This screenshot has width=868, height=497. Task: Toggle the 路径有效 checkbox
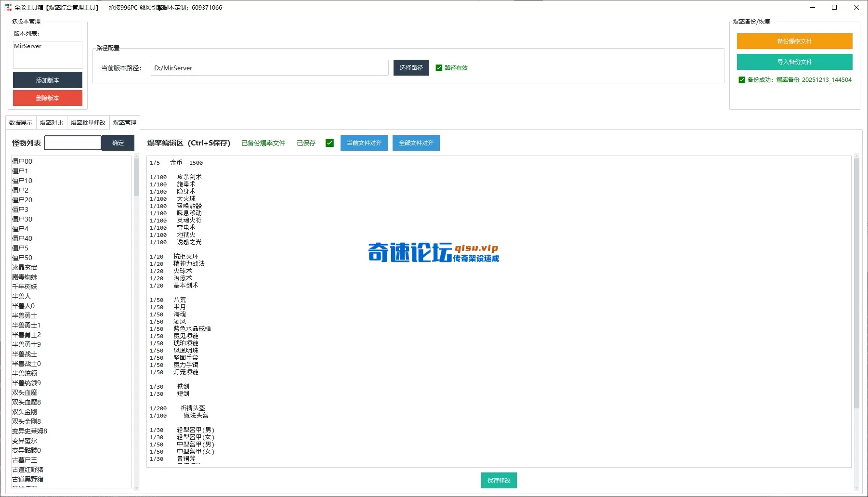click(439, 67)
